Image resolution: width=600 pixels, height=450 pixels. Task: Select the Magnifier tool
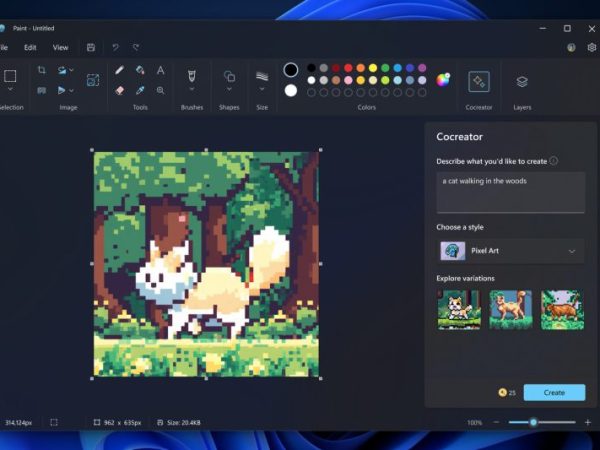click(x=160, y=90)
